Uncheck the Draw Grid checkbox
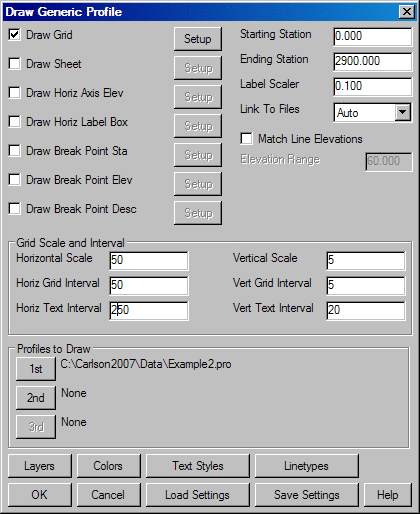Image resolution: width=420 pixels, height=514 pixels. 14,35
